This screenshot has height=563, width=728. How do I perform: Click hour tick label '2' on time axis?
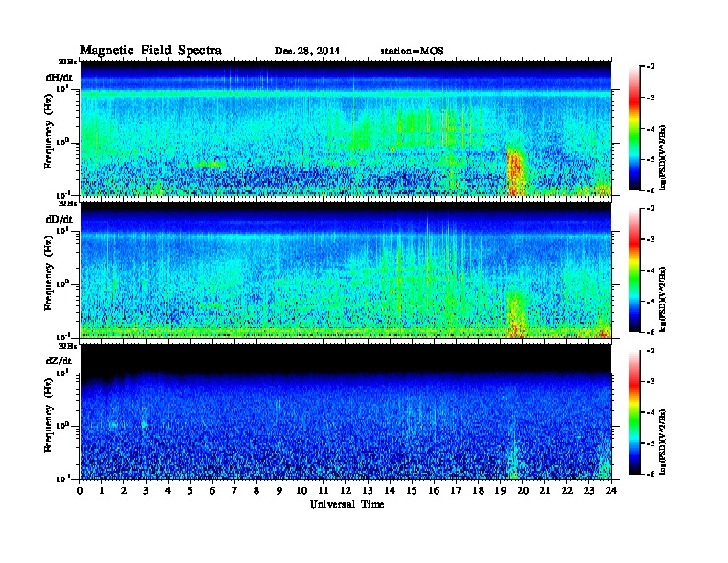[124, 490]
